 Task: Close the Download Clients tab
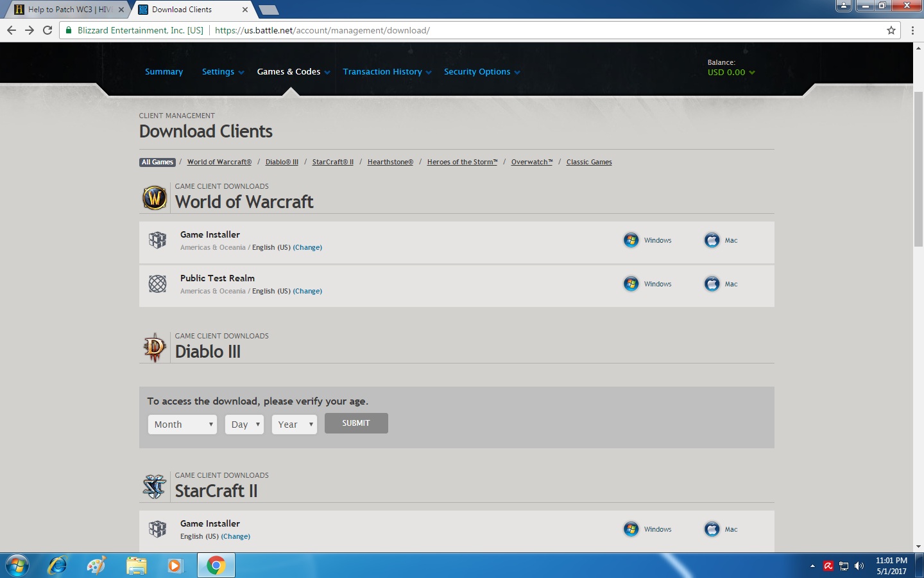(245, 10)
